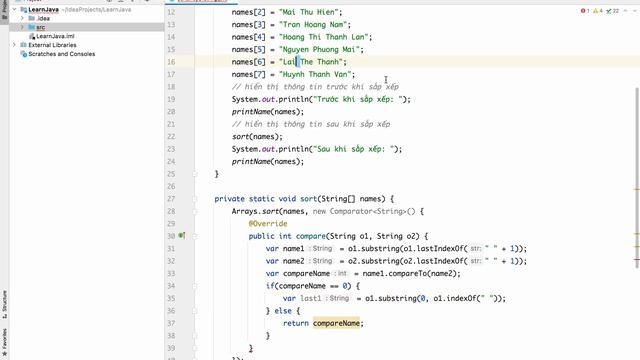This screenshot has width=640, height=360.
Task: Expand the .idea folder arrow
Action: point(22,18)
